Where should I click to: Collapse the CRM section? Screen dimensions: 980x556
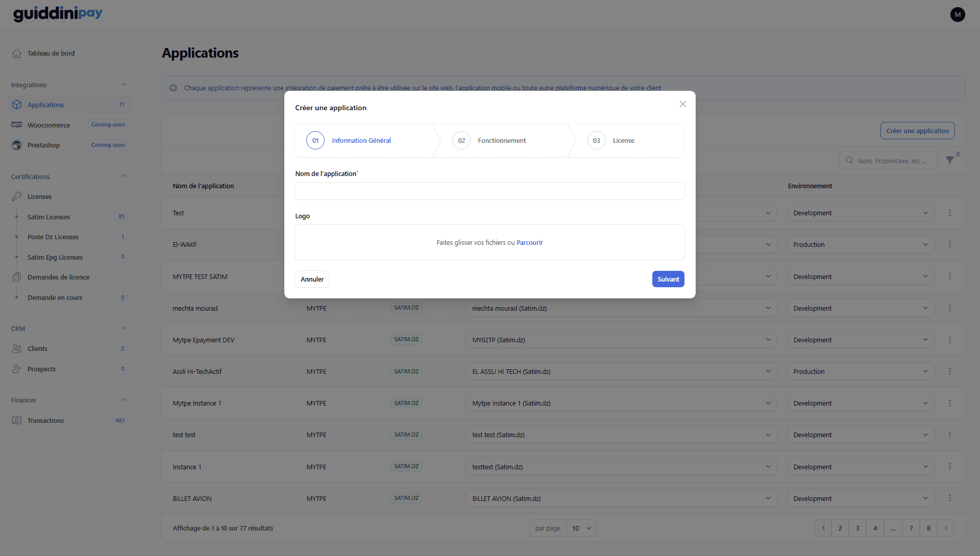click(123, 328)
